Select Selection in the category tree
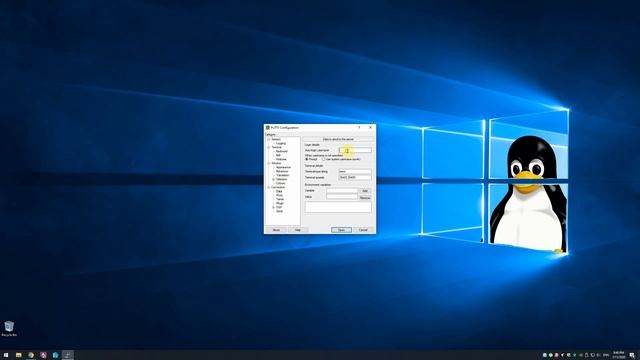Screen dimensions: 640x360 click(x=281, y=179)
